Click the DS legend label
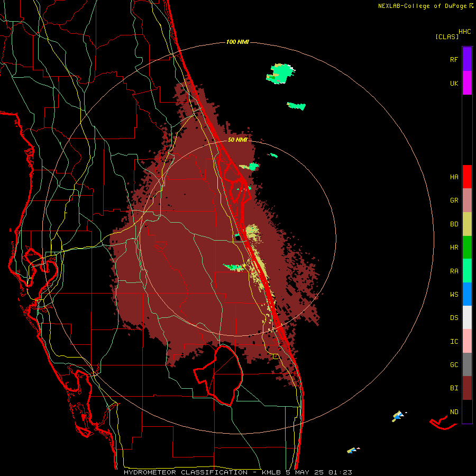 pos(454,318)
